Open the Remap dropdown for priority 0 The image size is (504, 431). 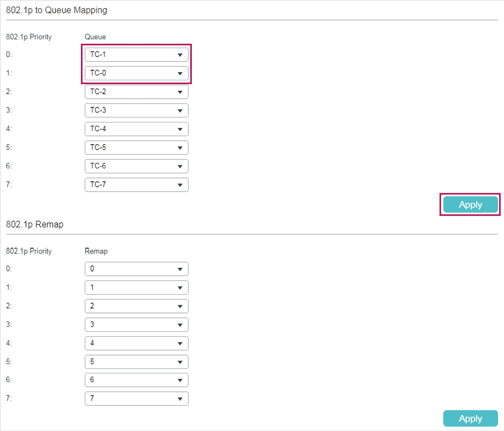136,269
